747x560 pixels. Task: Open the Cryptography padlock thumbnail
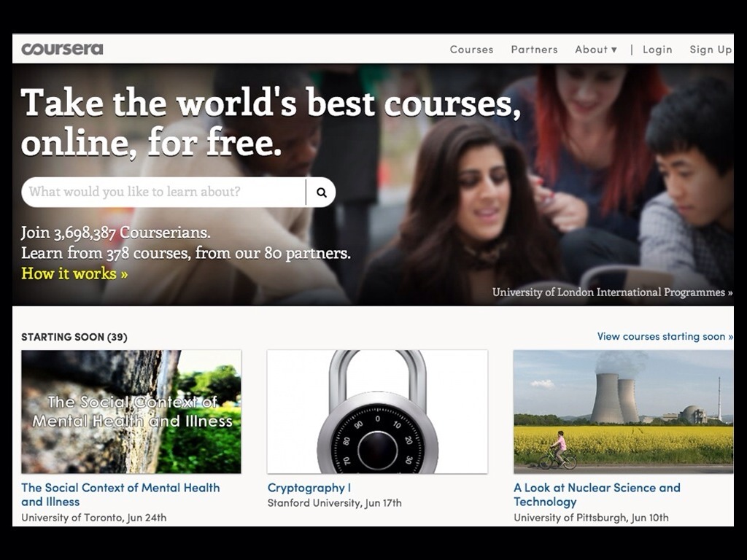[377, 412]
